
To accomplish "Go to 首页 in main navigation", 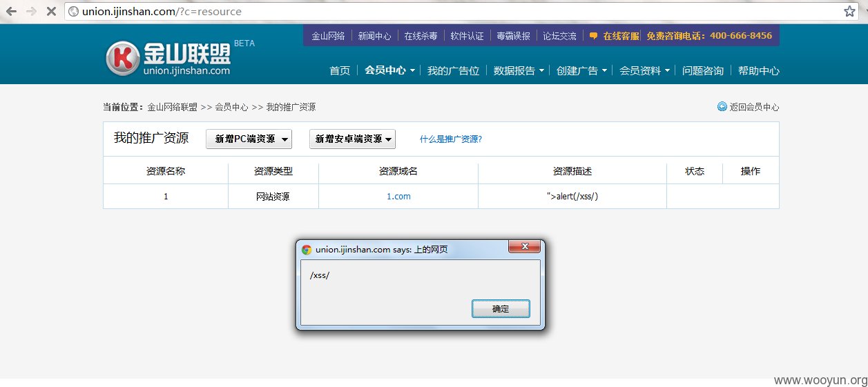I will (x=340, y=70).
